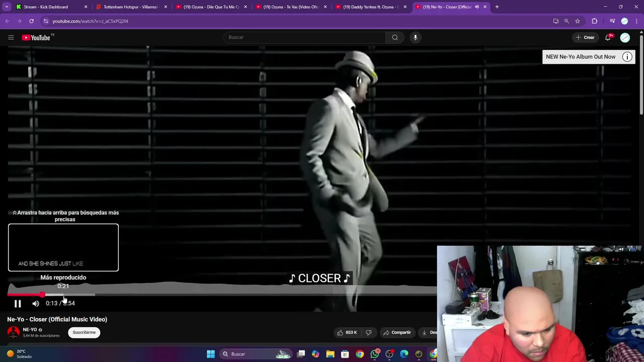The width and height of the screenshot is (644, 362).
Task: Open OBS Studio from the taskbar
Action: click(x=389, y=354)
